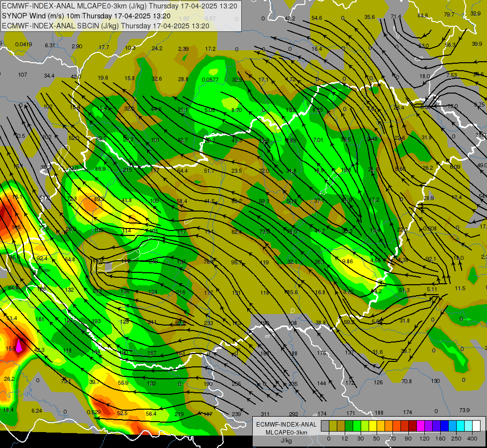Click the legend scale label 400
Image resolution: width=487 pixels, height=448 pixels.
pos(472,439)
